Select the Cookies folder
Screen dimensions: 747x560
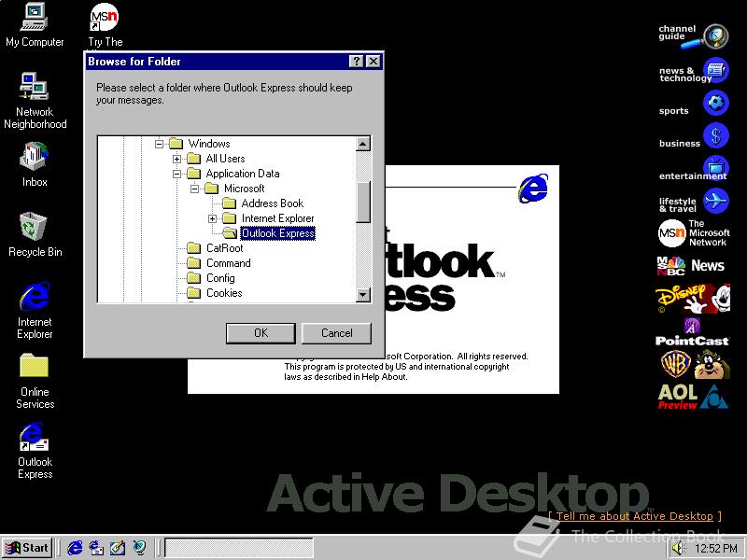224,293
